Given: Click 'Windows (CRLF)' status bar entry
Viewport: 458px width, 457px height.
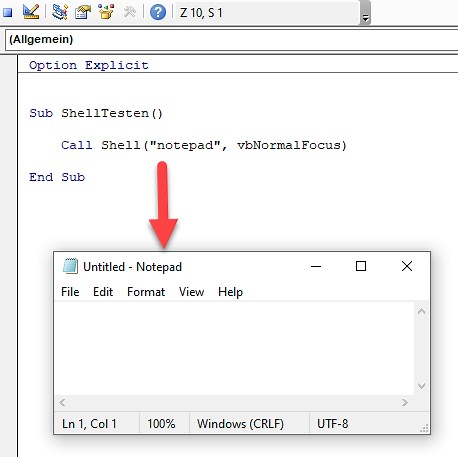Looking at the screenshot, I should [240, 424].
